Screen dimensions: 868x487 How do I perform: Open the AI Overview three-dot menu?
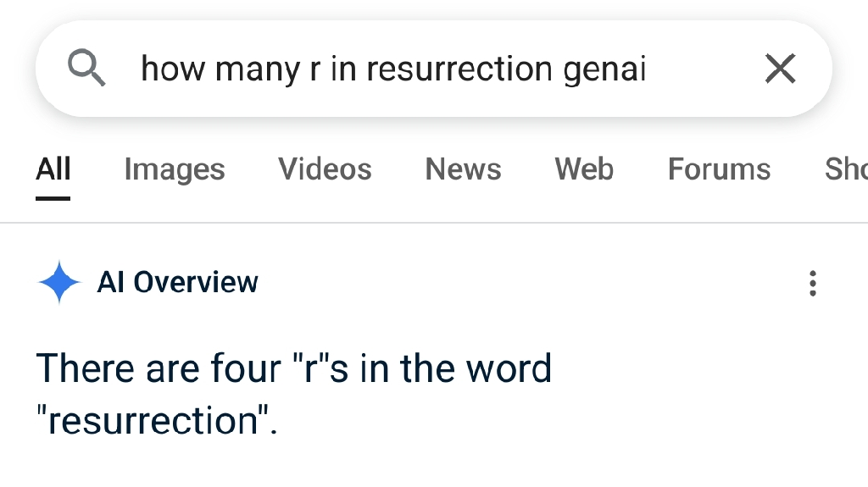click(x=812, y=284)
